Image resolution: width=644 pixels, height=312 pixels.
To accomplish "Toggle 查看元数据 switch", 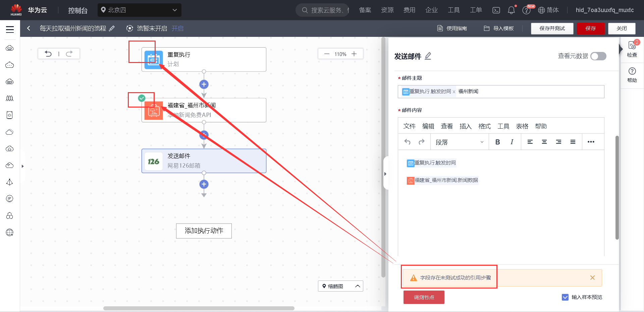I will pos(598,56).
